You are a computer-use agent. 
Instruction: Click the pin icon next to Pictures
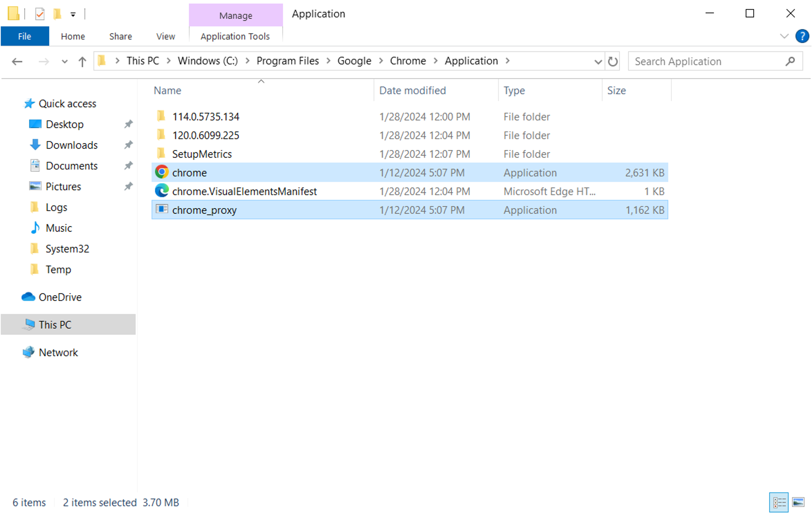coord(128,186)
